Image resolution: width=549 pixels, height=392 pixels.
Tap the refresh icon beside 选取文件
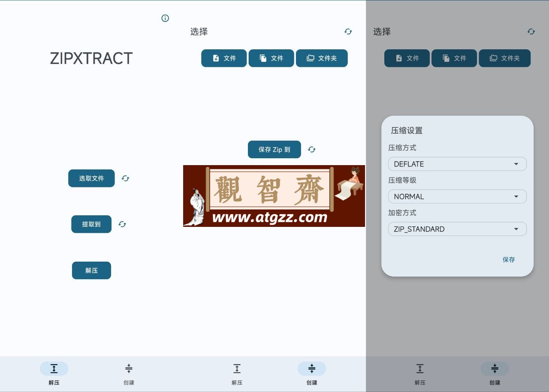(x=125, y=178)
